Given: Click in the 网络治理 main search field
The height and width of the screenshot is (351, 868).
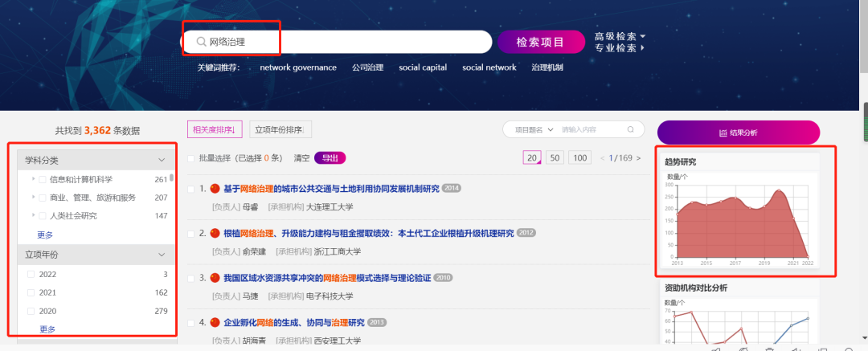Looking at the screenshot, I should pos(337,42).
